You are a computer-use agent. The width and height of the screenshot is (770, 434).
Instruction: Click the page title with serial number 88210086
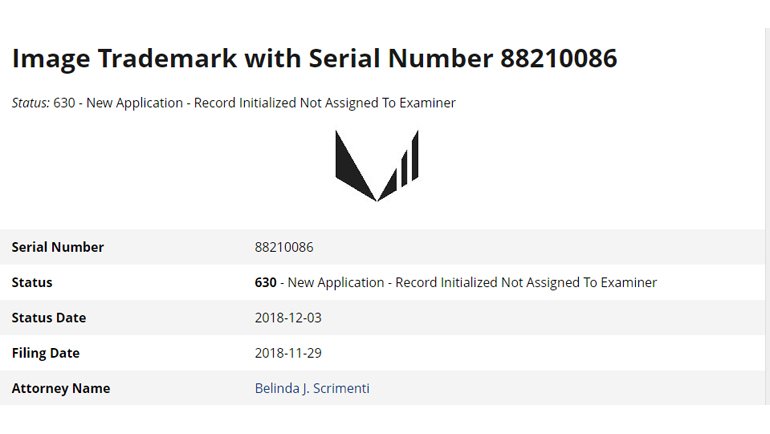click(x=314, y=59)
